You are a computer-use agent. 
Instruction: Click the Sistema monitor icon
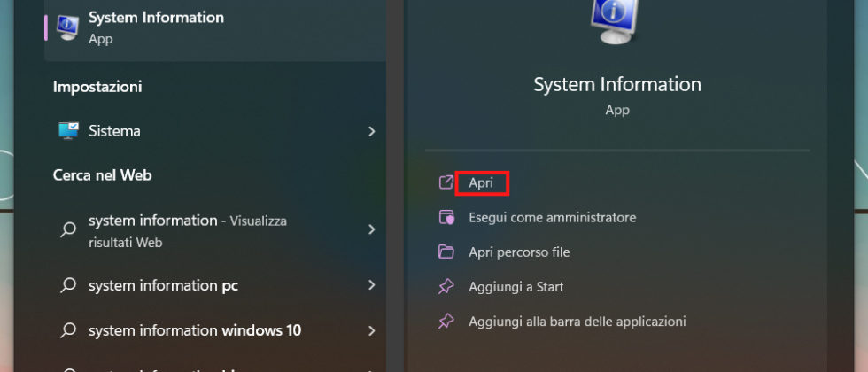coord(68,131)
